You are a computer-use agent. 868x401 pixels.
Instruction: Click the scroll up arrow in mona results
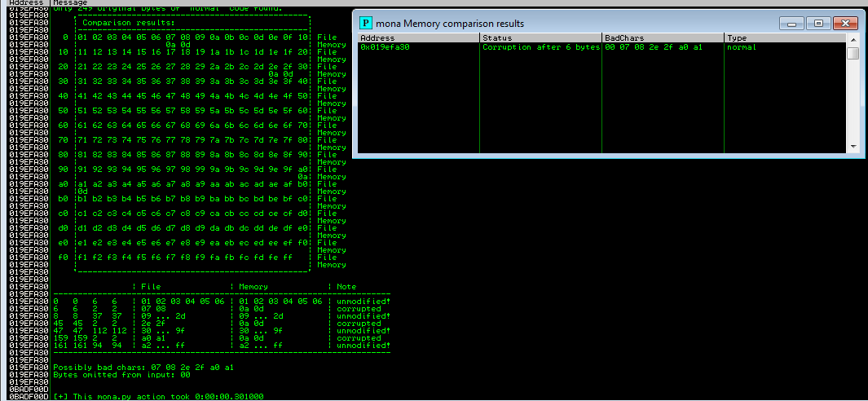coord(853,39)
